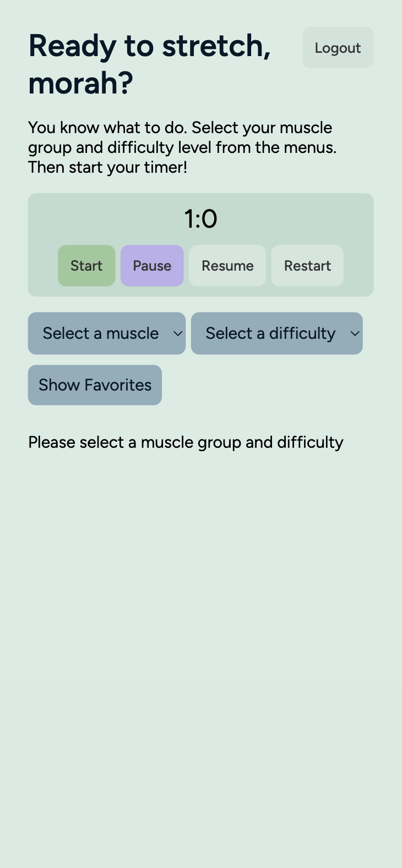Screen dimensions: 402x868
Task: Click the "Select a difficulty" label text
Action: click(x=270, y=333)
